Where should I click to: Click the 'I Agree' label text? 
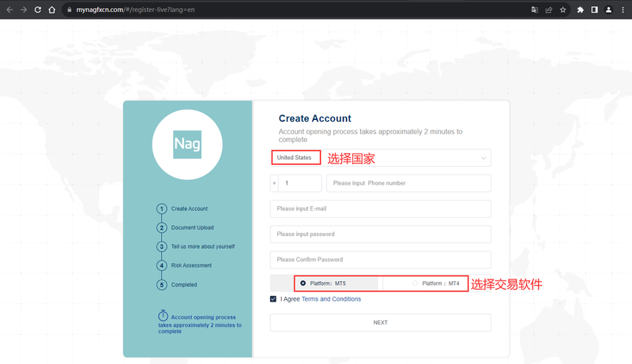coord(290,298)
